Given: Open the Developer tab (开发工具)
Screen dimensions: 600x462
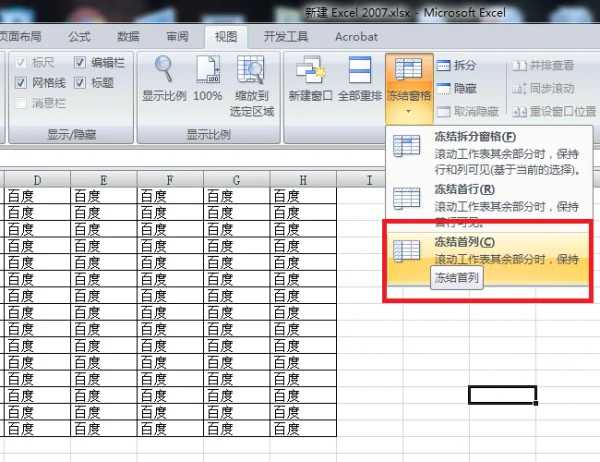Looking at the screenshot, I should tap(286, 37).
